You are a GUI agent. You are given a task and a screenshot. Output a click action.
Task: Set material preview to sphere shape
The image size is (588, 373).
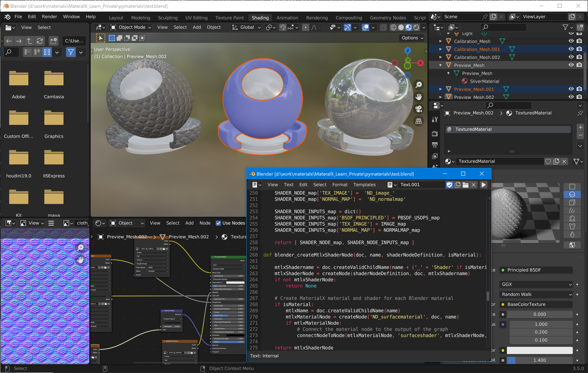pyautogui.click(x=572, y=194)
